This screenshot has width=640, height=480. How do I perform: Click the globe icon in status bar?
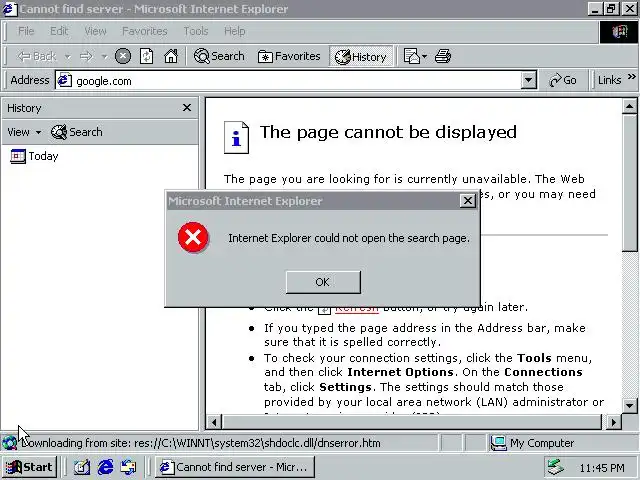point(9,443)
